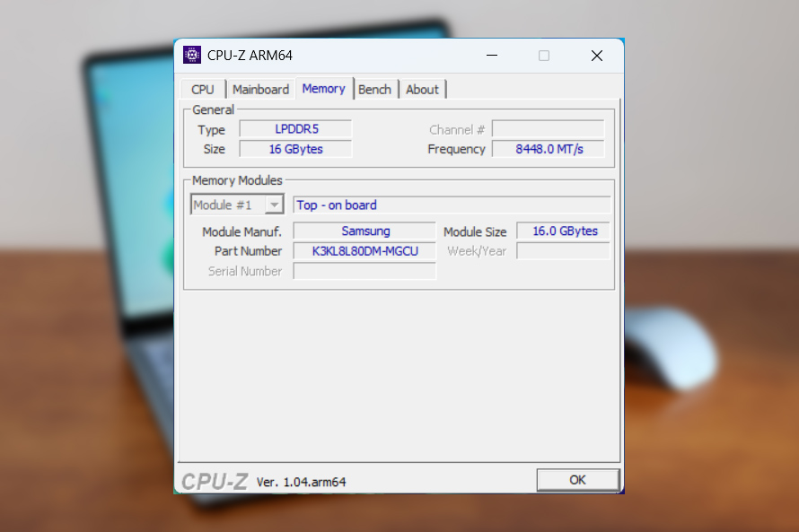Click the empty Channel # field
The height and width of the screenshot is (532, 799).
tap(548, 129)
